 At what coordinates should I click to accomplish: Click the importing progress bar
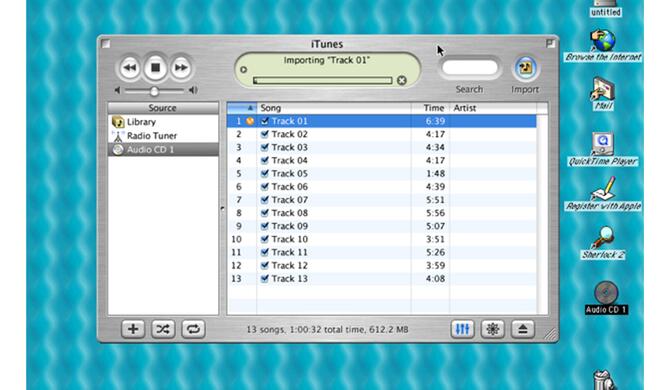[322, 80]
